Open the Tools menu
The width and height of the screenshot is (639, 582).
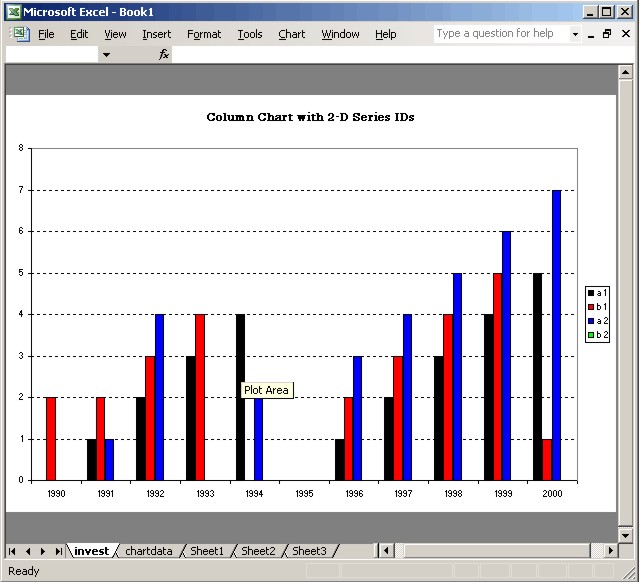[x=250, y=34]
